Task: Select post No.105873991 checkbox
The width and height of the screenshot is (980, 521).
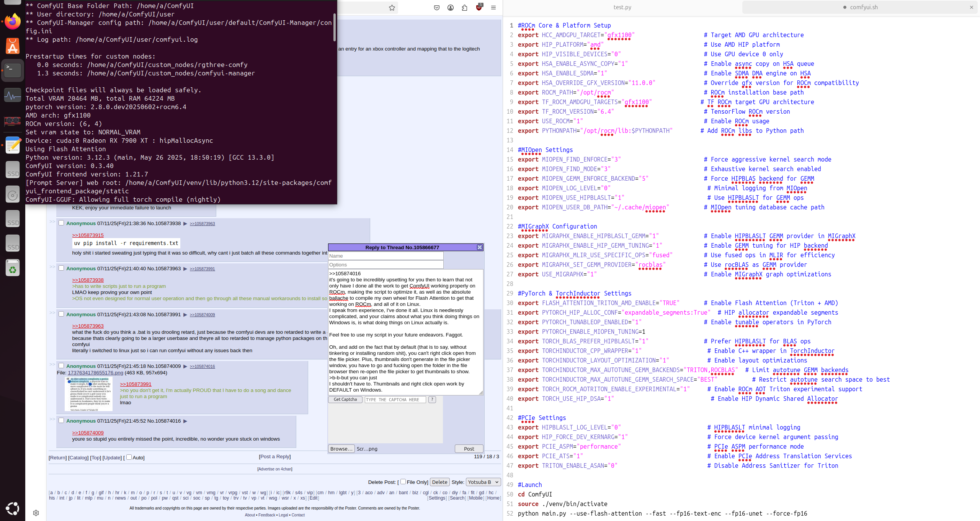Action: [x=61, y=314]
